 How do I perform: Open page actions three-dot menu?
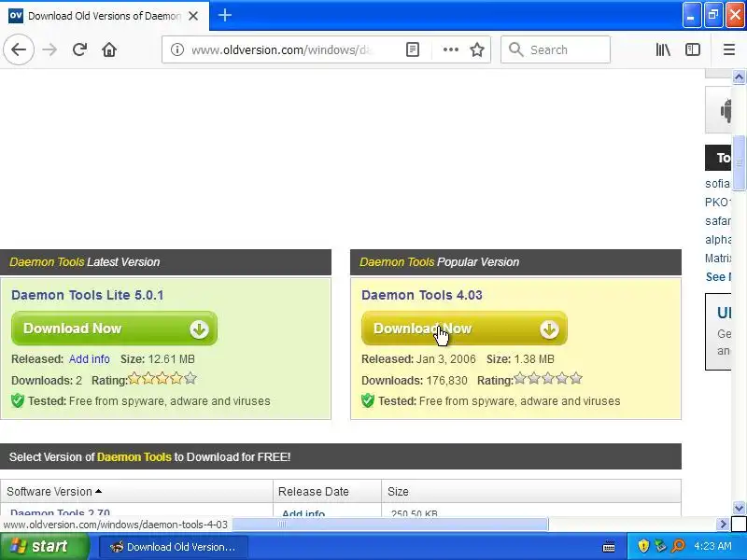(x=451, y=49)
